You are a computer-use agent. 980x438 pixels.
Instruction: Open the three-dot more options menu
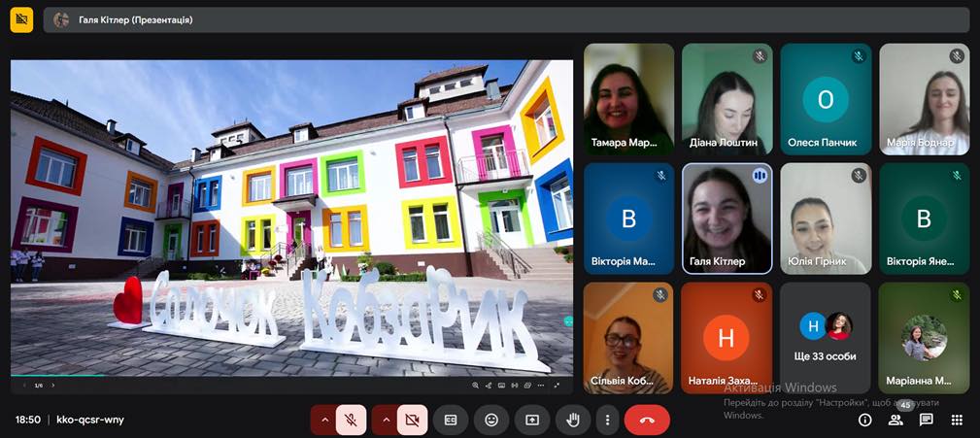[x=608, y=420]
